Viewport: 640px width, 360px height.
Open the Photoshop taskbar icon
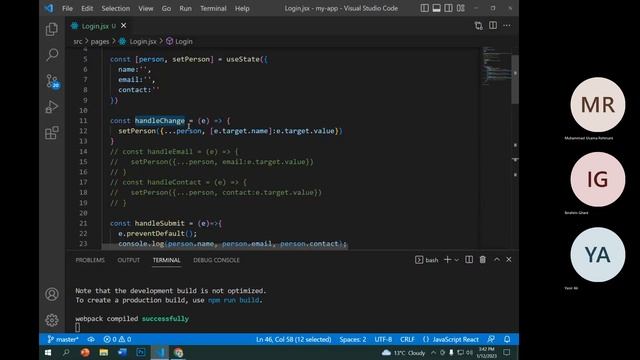[x=141, y=353]
